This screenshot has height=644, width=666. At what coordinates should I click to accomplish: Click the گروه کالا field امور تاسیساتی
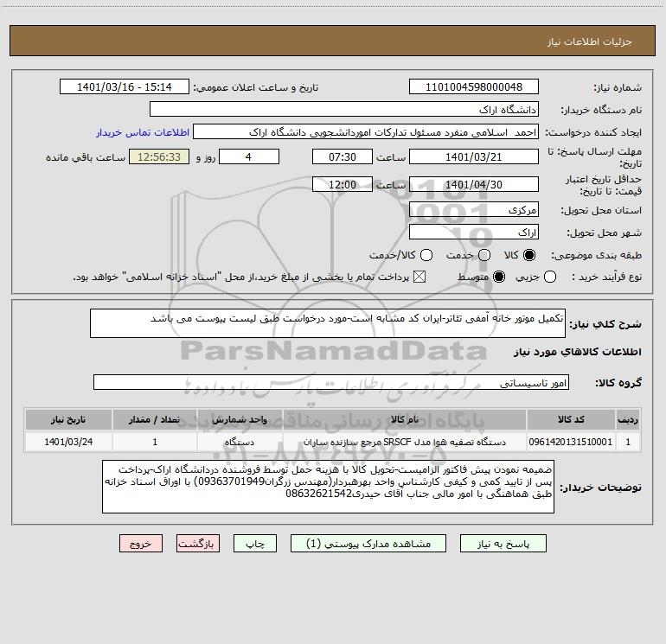[x=331, y=382]
